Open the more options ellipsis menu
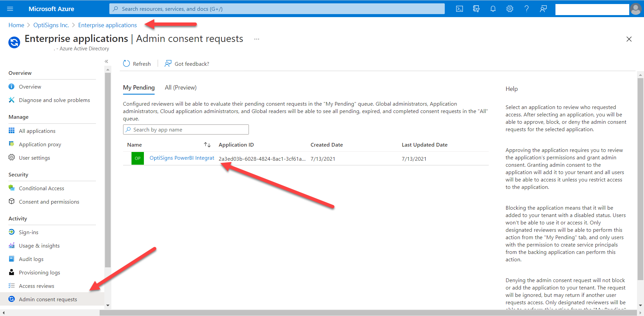Screen dimensions: 644x316 [257, 39]
